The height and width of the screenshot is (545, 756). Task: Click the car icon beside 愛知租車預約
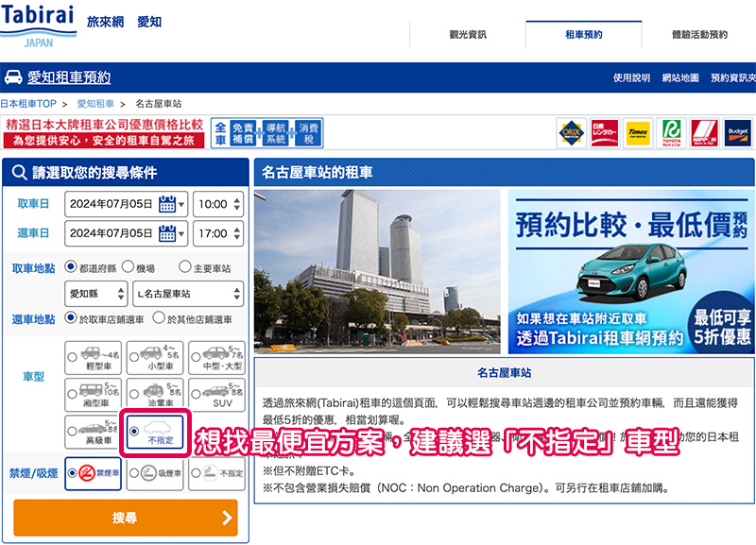[x=13, y=77]
